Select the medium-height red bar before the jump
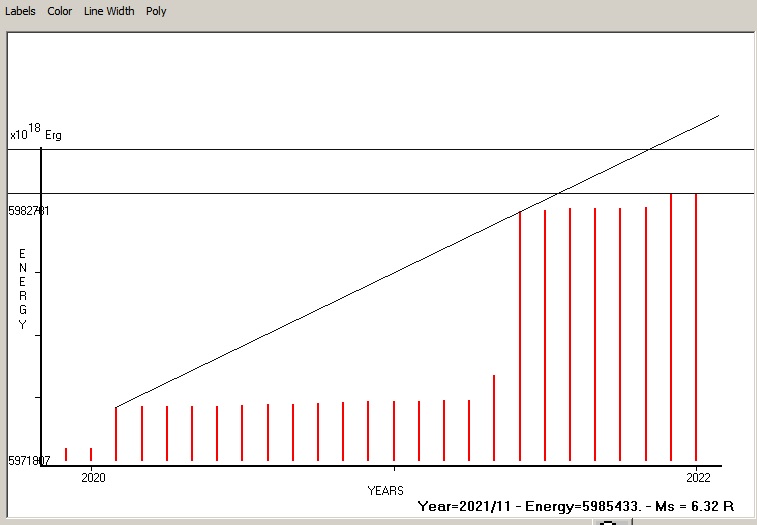This screenshot has height=525, width=757. click(494, 418)
